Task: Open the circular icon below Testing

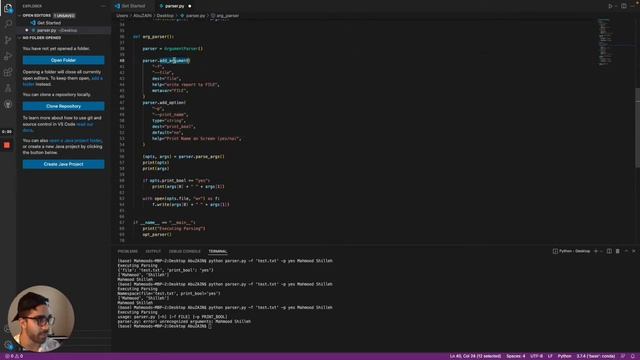Action: coord(8,104)
